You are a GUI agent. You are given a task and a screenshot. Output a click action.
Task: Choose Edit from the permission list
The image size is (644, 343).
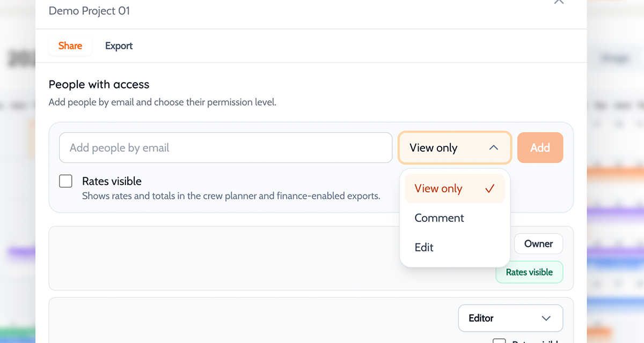point(424,248)
